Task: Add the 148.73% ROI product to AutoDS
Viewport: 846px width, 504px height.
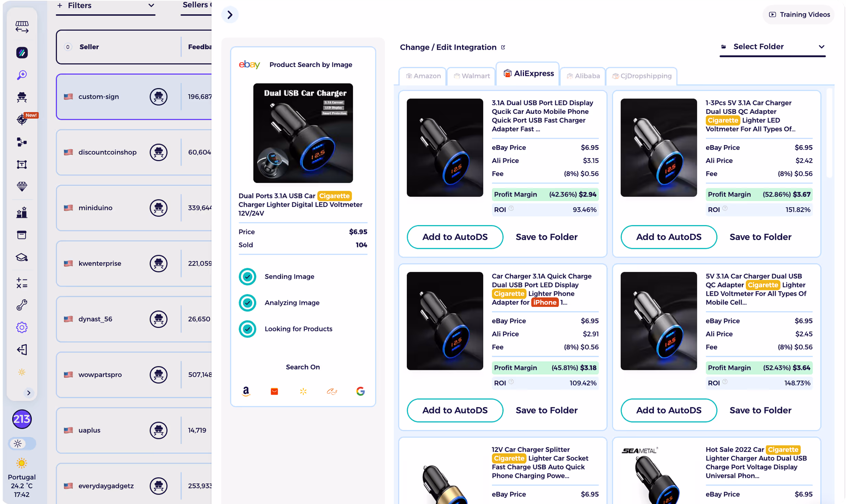Action: point(669,410)
